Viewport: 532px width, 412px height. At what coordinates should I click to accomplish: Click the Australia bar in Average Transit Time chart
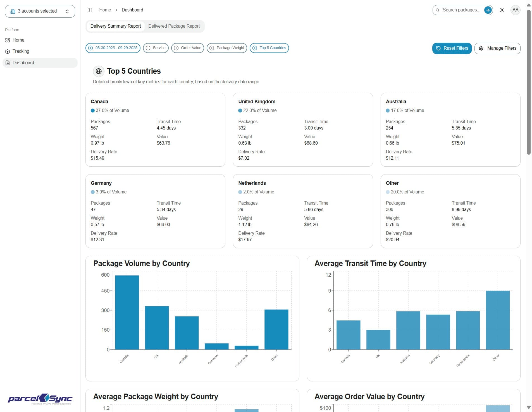[x=408, y=330]
